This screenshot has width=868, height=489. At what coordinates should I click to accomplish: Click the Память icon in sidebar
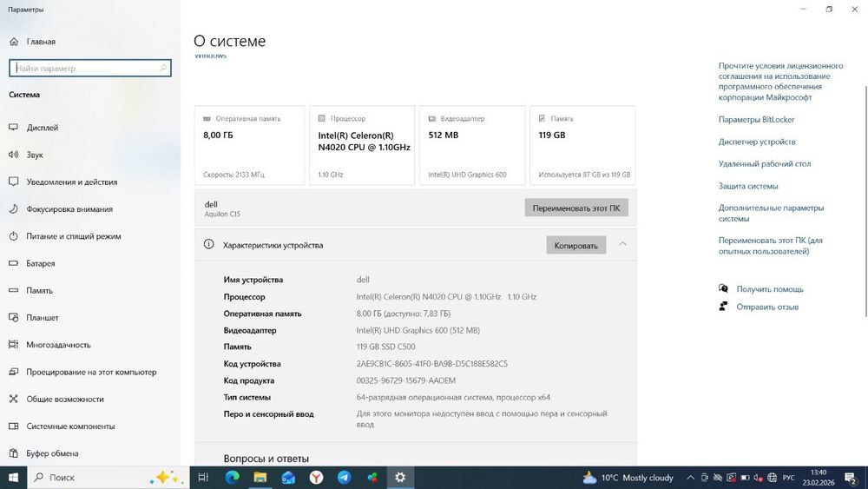point(14,290)
